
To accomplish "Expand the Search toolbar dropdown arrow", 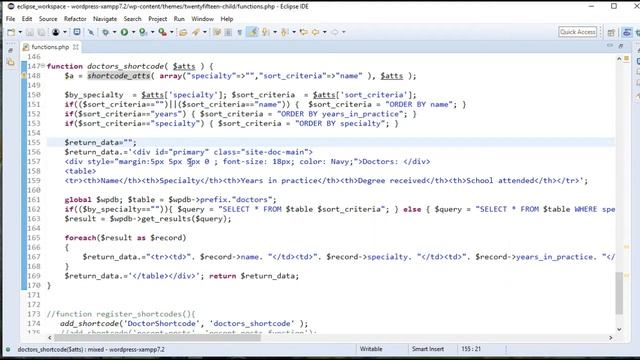I will tap(205, 32).
